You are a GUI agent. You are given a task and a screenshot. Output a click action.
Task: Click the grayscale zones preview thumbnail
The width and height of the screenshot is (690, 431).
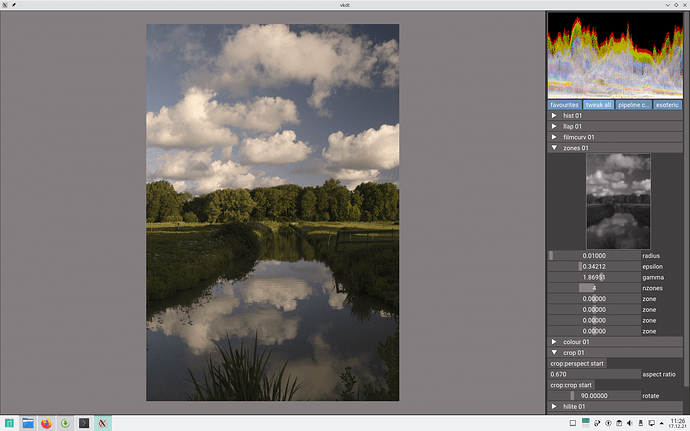pyautogui.click(x=618, y=200)
